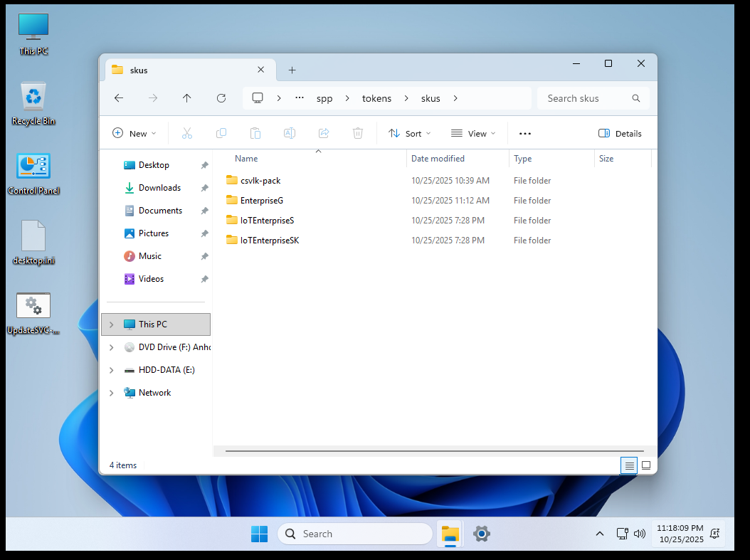Select the EnterpriseG folder

262,201
